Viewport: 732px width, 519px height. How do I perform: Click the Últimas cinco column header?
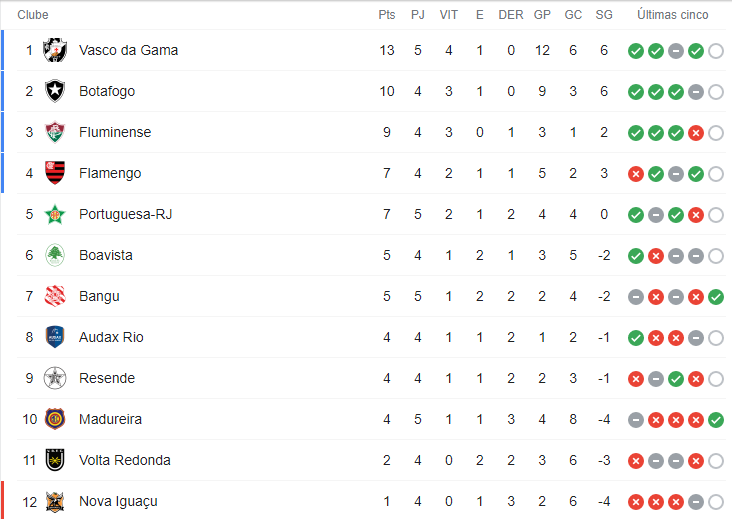[x=673, y=15]
